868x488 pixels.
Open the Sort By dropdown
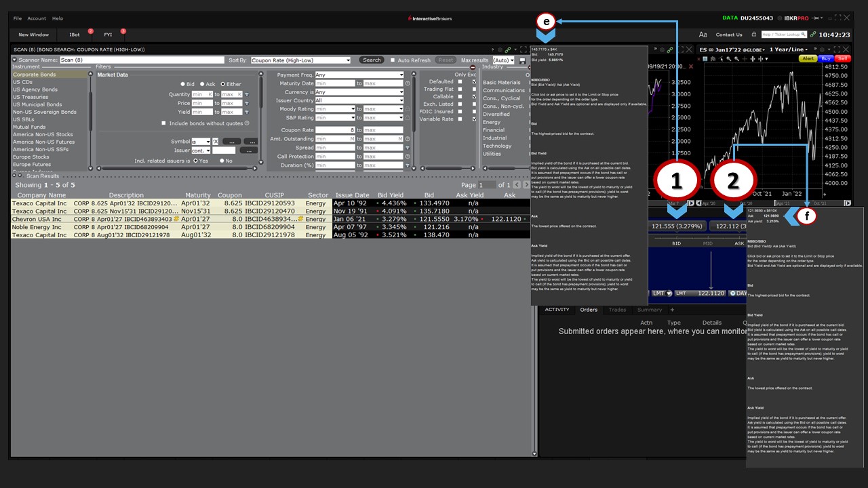tap(300, 60)
